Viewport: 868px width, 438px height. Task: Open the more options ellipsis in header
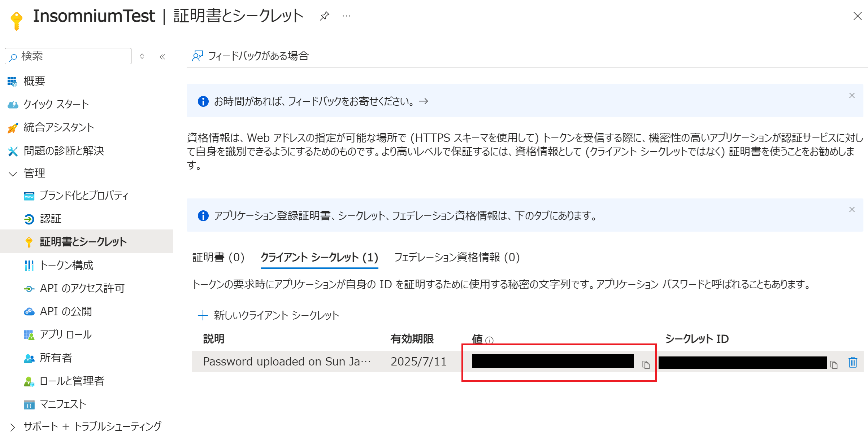click(x=346, y=16)
